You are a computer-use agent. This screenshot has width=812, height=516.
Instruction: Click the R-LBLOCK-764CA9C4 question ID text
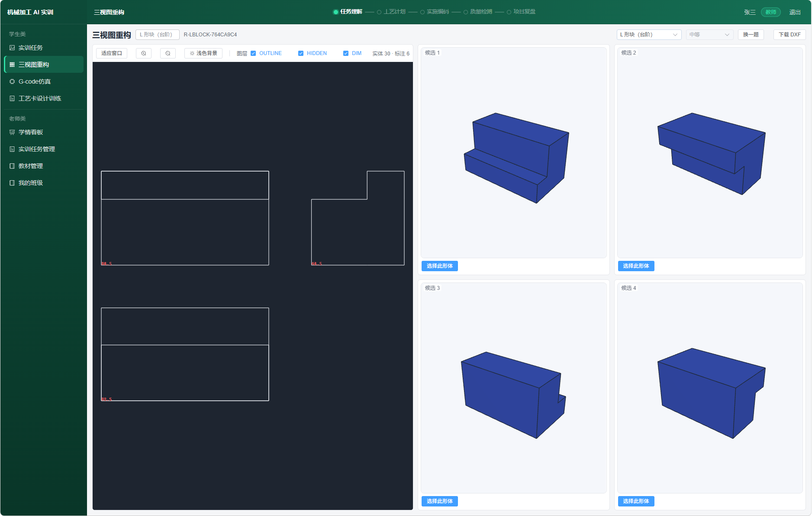point(210,35)
